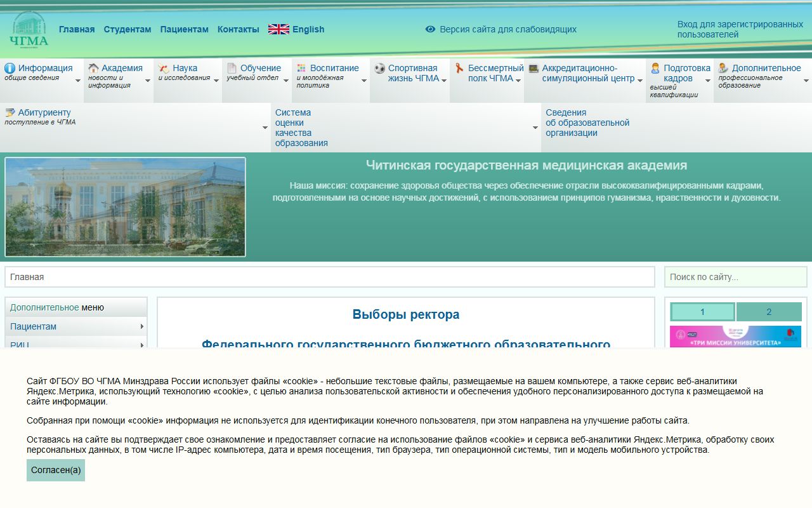Click the ribbon icon beside Бессмертный полк
Image resolution: width=812 pixels, height=508 pixels.
459,68
